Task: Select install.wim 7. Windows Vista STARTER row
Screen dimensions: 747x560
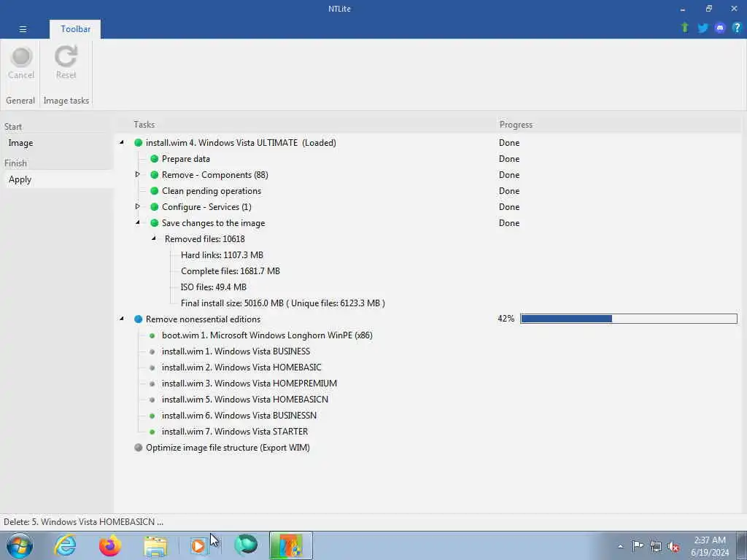Action: click(235, 432)
